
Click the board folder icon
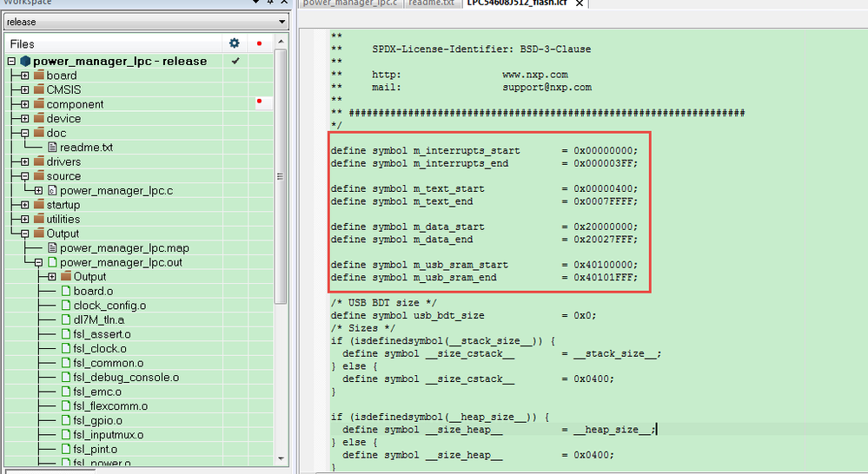coord(39,75)
